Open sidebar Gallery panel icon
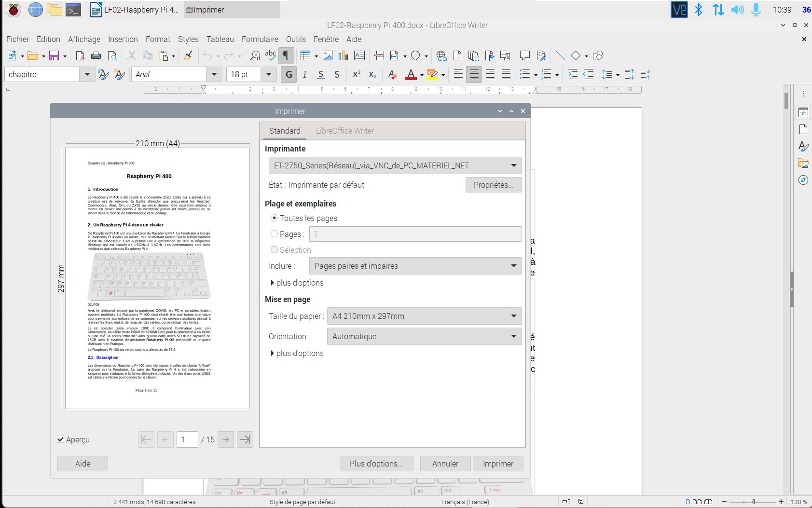Screen dimensions: 812x508 pos(803,163)
